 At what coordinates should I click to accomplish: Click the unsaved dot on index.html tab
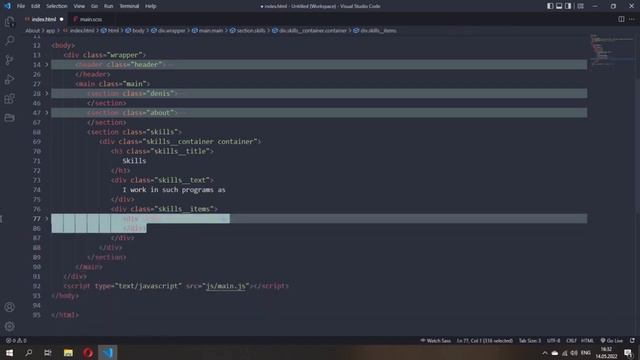62,19
